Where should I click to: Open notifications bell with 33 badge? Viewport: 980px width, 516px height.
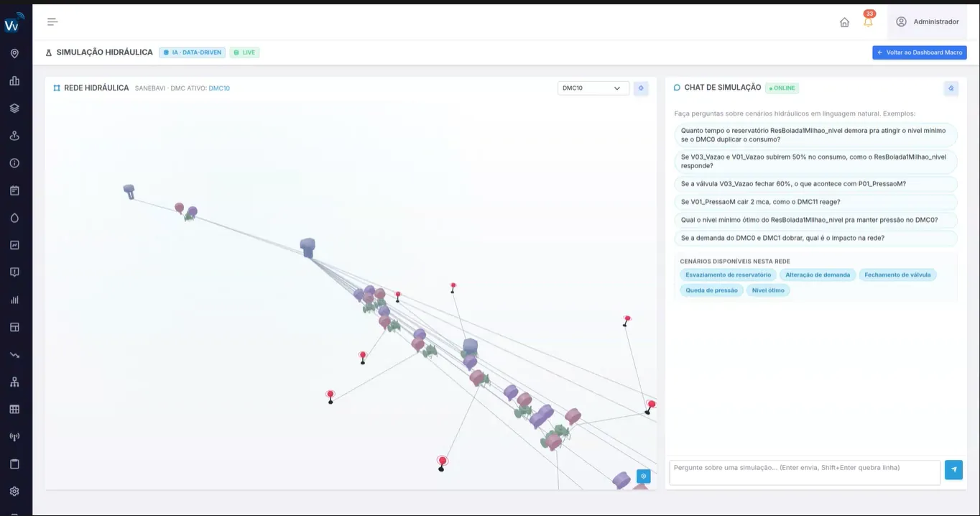[868, 21]
